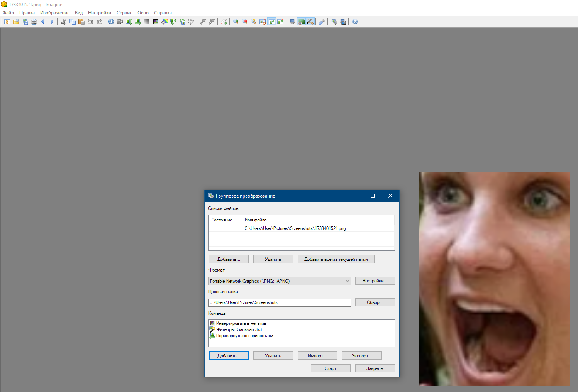Open the Сервис menu
Image resolution: width=578 pixels, height=392 pixels.
tap(124, 13)
